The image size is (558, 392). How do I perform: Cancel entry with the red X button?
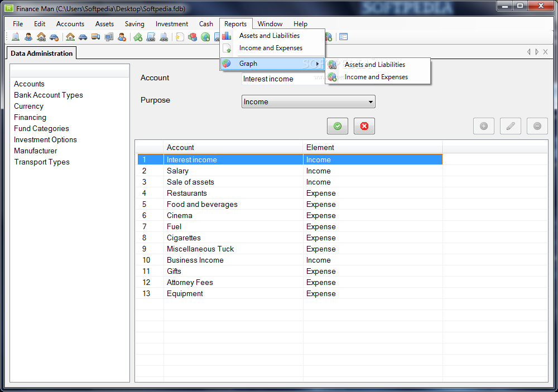coord(364,126)
